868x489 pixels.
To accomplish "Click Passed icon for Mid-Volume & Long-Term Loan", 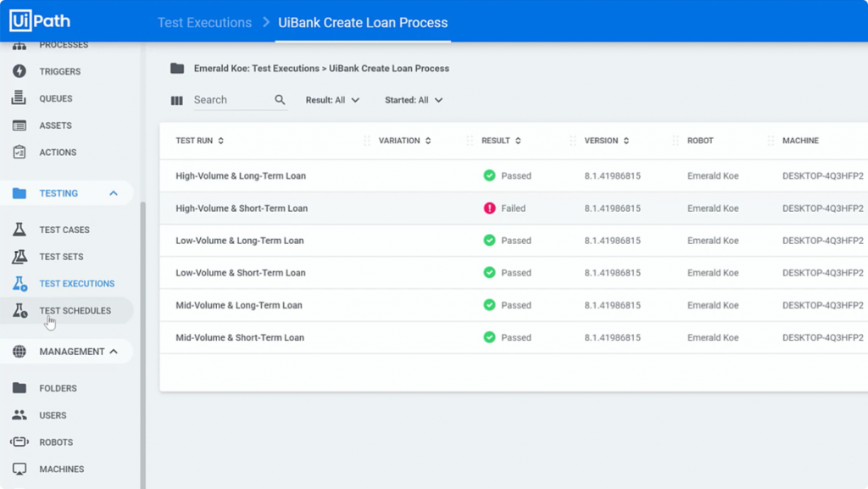I will tap(489, 305).
